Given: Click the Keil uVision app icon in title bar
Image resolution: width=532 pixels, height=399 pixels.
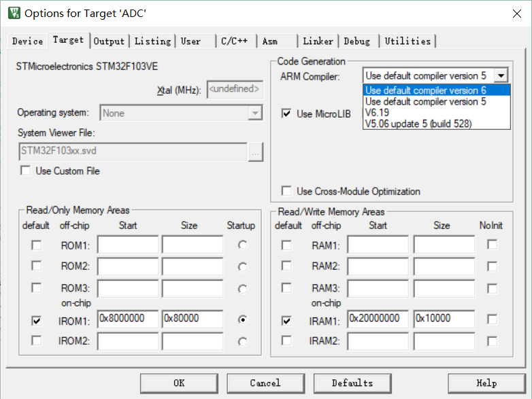Looking at the screenshot, I should pos(14,13).
